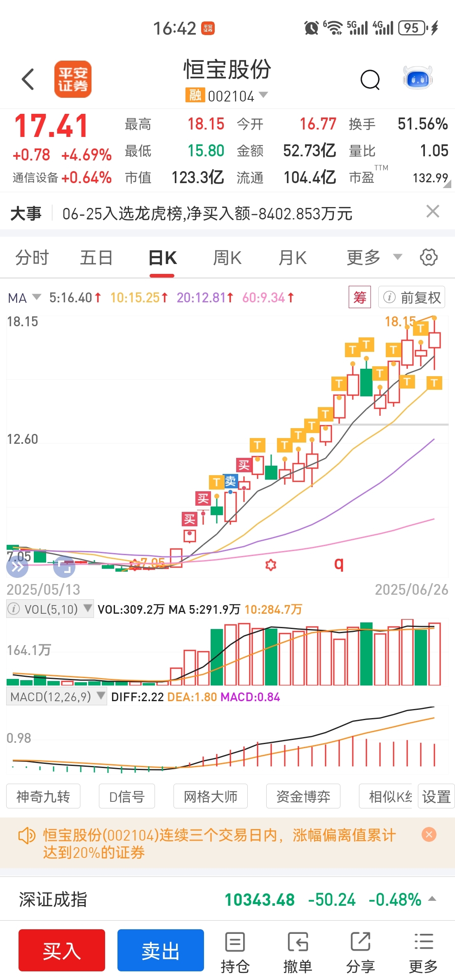Image resolution: width=455 pixels, height=980 pixels.
Task: Tap the current price 17.41
Action: pyautogui.click(x=51, y=126)
